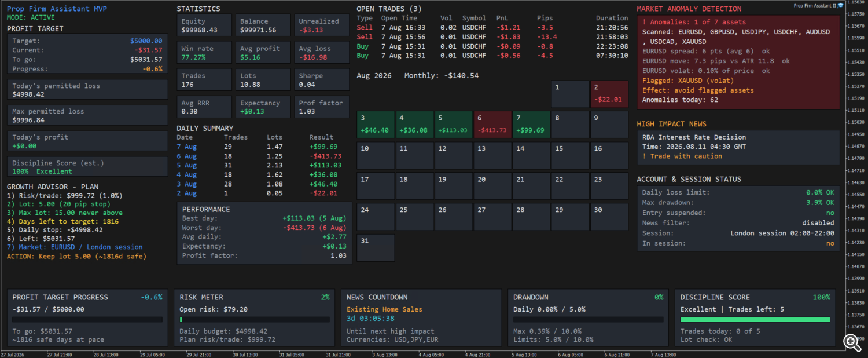Select calendar day 31 cell
The image size is (868, 358).
tap(376, 247)
